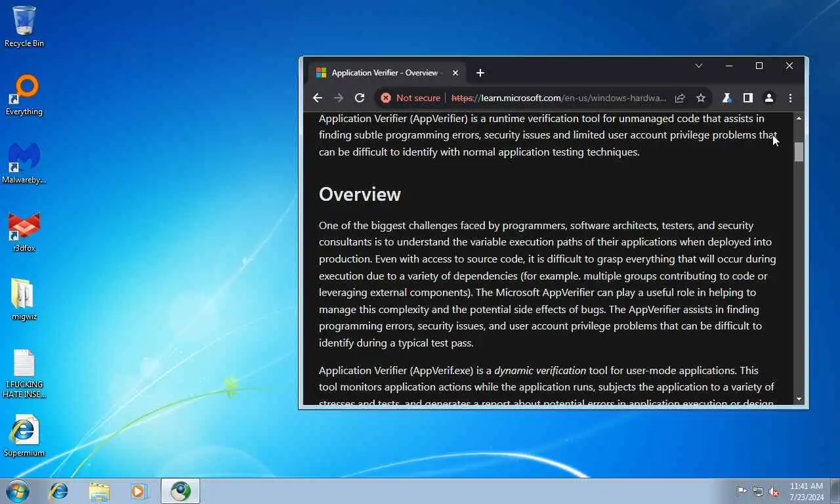The width and height of the screenshot is (840, 504).
Task: Select the Recycle Bin desktop icon
Action: [x=24, y=26]
